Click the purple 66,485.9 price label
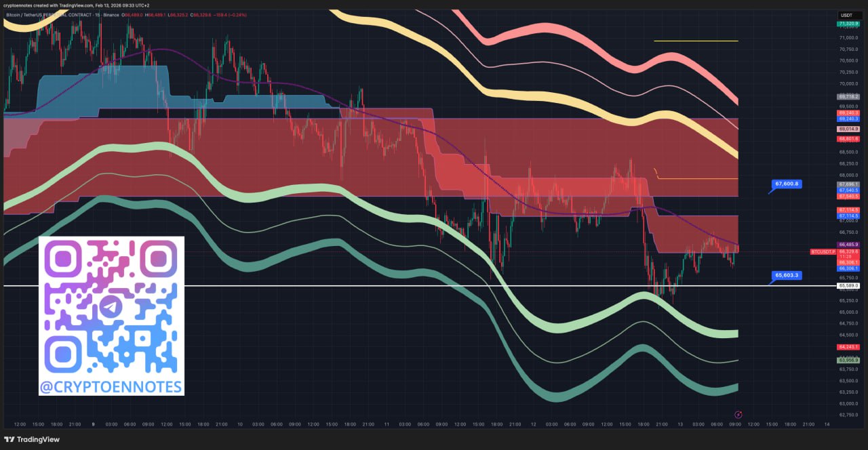 849,244
